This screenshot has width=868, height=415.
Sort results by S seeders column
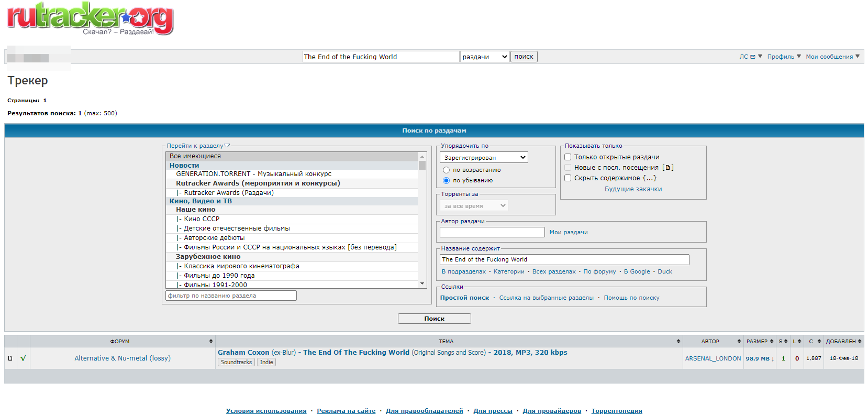click(x=783, y=341)
